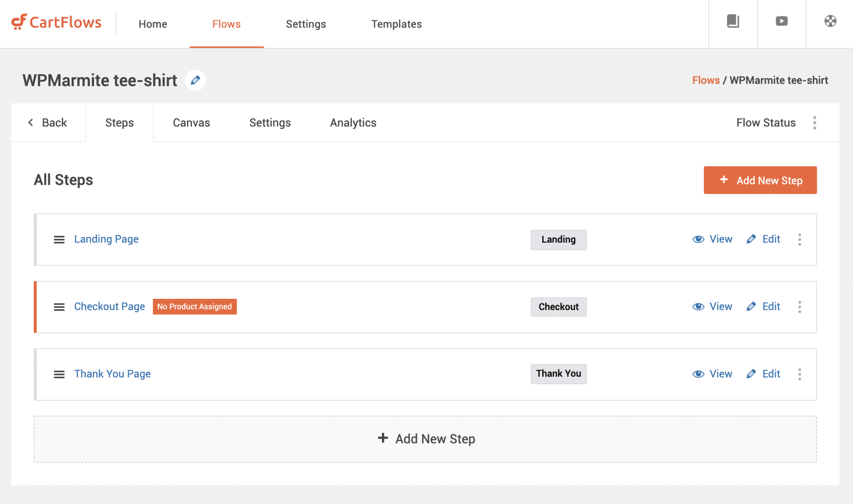
Task: Click the Flow Status label
Action: click(x=766, y=123)
